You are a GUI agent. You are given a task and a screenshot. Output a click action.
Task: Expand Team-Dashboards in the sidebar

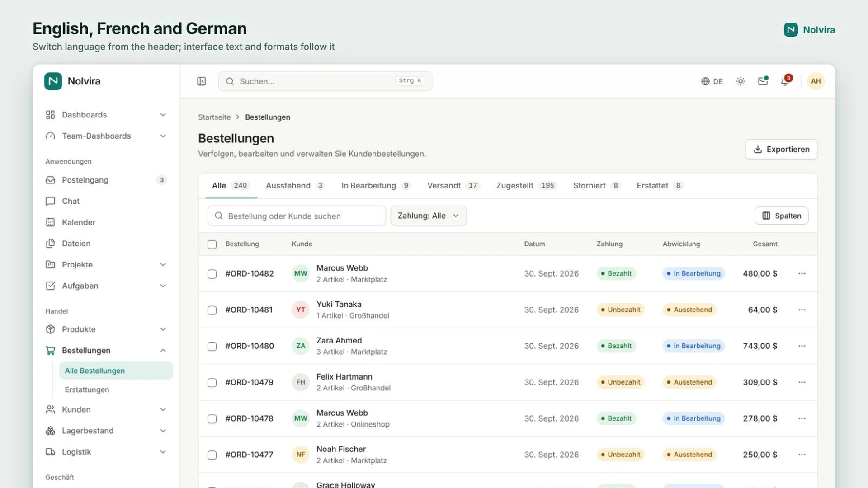[106, 136]
